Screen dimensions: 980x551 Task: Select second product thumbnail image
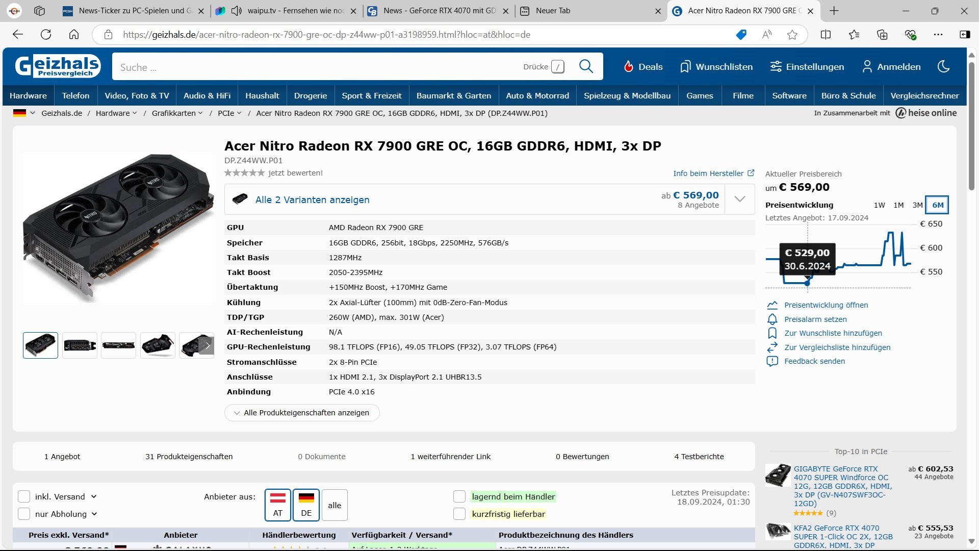80,345
